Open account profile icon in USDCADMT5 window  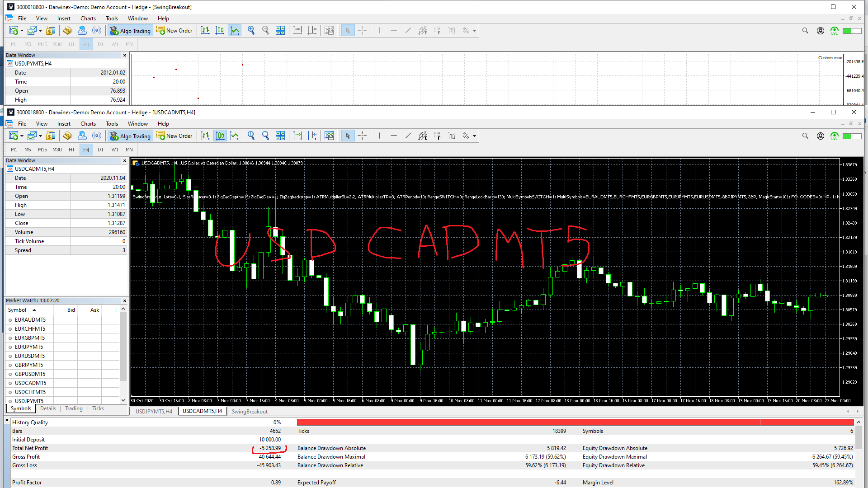[x=820, y=136]
